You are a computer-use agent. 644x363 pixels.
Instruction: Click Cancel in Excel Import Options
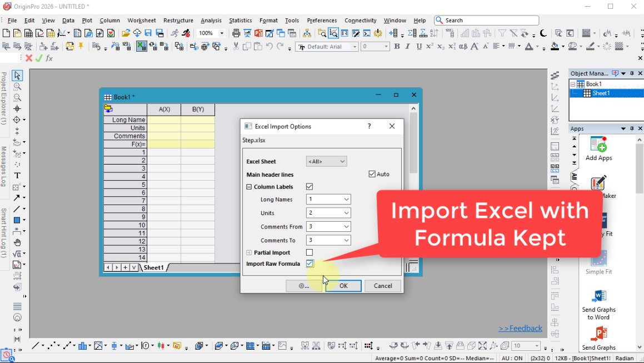click(x=383, y=286)
